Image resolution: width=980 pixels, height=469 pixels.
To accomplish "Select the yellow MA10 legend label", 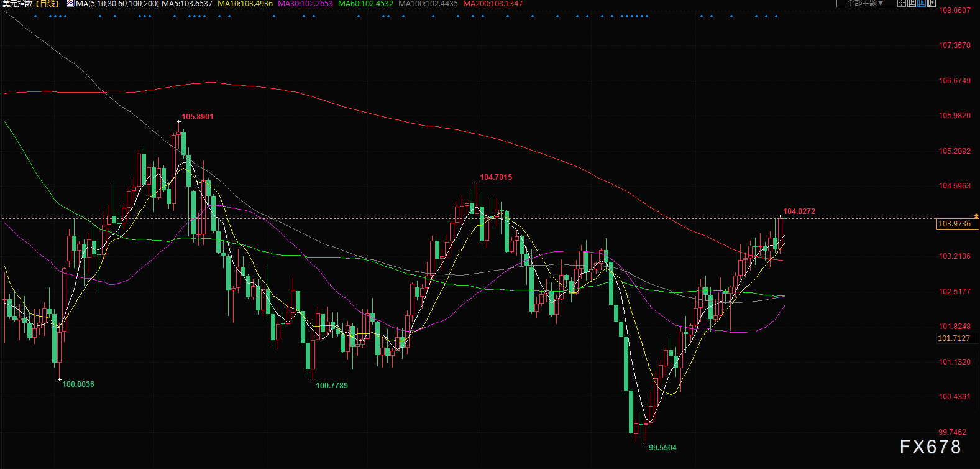I will 245,4.
